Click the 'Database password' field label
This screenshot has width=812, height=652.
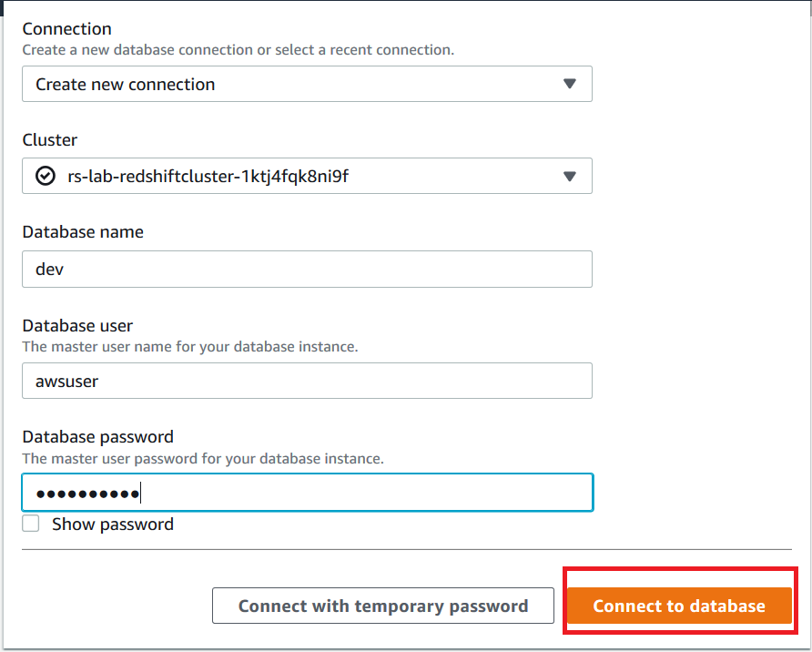[x=97, y=437]
